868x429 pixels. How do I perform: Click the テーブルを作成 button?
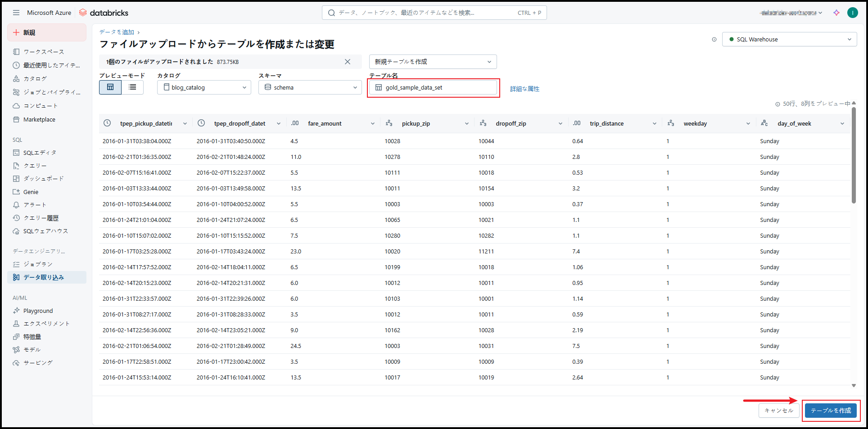point(831,411)
